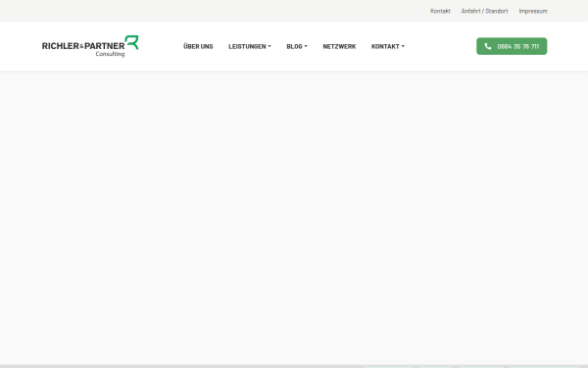
Task: Click the empty main content area
Action: click(294, 218)
